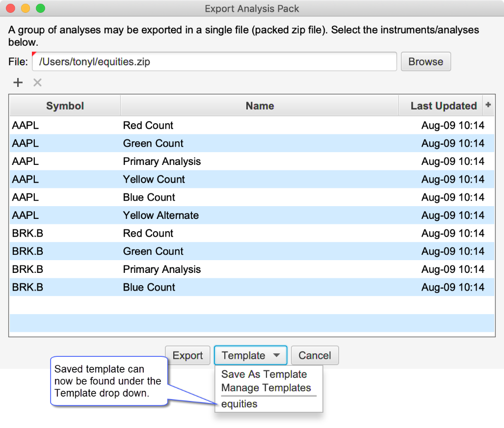Click the File path input field
Viewport: 504px width, 428px height.
click(214, 62)
